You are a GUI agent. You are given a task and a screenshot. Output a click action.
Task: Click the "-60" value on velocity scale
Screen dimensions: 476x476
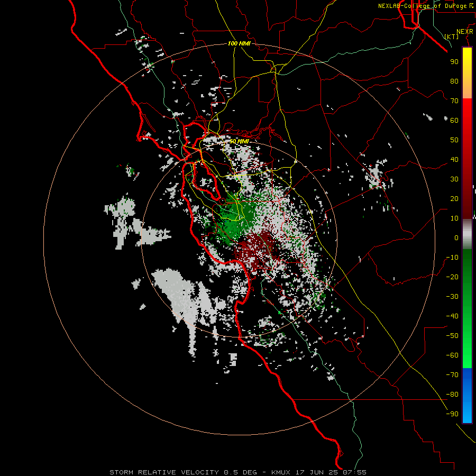[452, 355]
